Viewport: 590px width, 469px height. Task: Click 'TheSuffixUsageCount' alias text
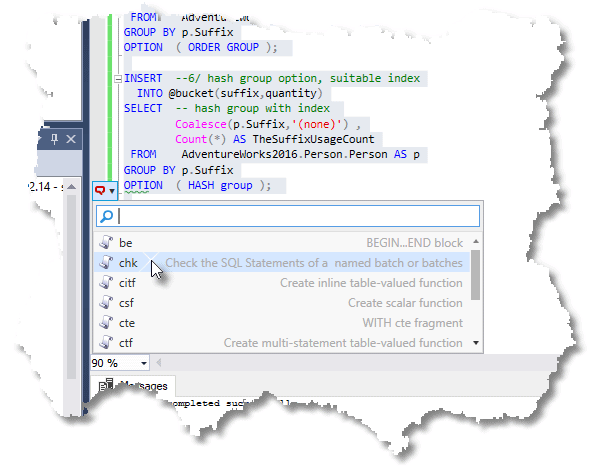(313, 139)
